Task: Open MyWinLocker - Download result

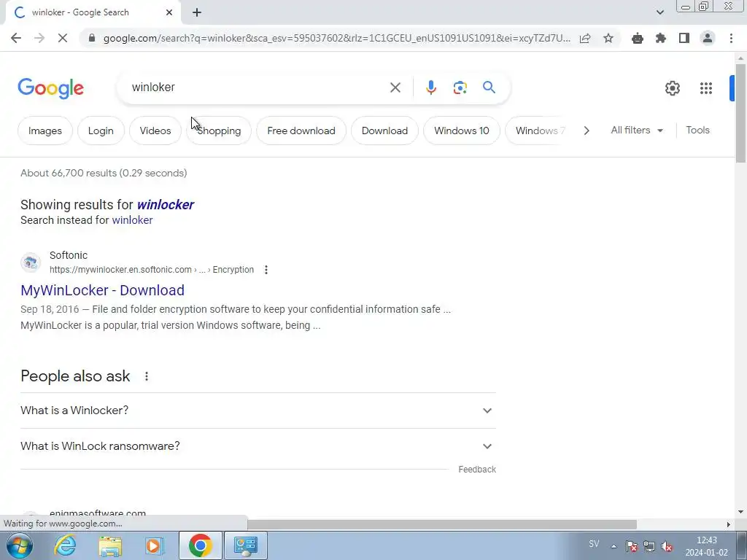Action: pyautogui.click(x=102, y=290)
